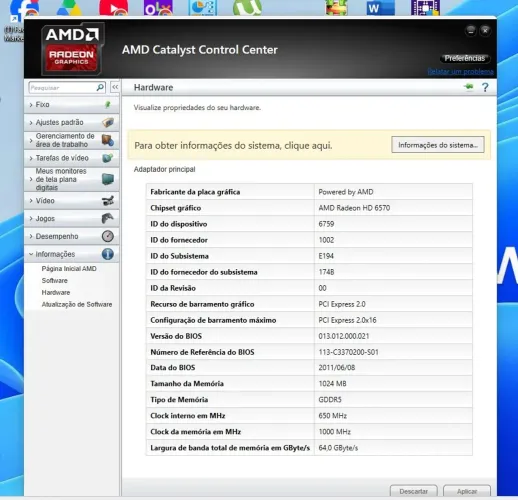Select the AMD Radeon HD 6570 value
The width and height of the screenshot is (518, 500).
coord(354,208)
